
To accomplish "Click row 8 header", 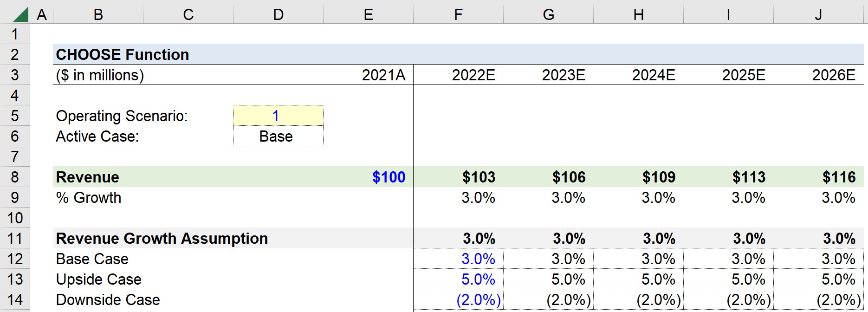I will click(x=15, y=177).
